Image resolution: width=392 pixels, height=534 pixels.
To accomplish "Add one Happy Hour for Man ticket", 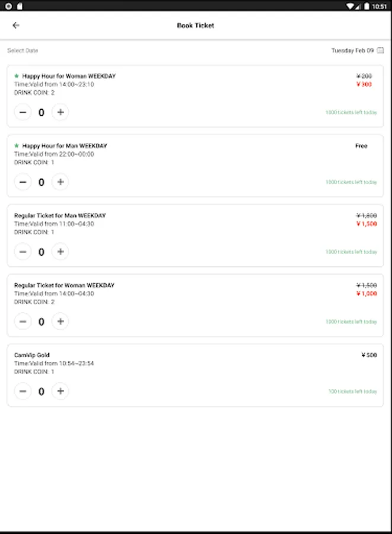I will coord(60,182).
